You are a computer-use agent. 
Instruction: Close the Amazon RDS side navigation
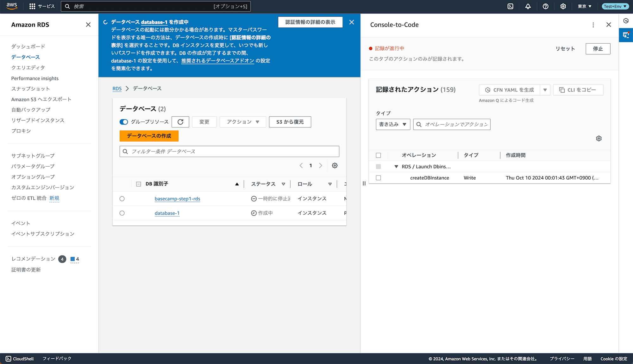click(88, 25)
